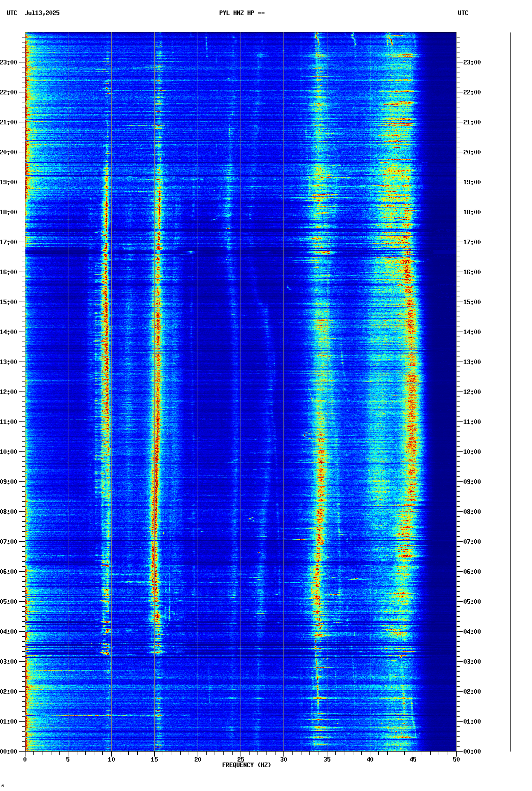Image resolution: width=532 pixels, height=791 pixels.
Task: Click the left-axis 16:00 time label
Action: [x=8, y=272]
